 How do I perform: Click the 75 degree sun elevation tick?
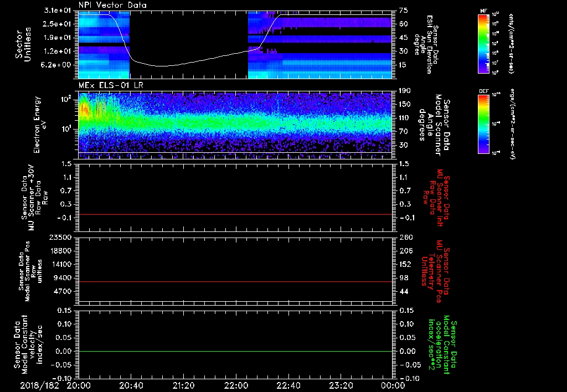pos(404,11)
